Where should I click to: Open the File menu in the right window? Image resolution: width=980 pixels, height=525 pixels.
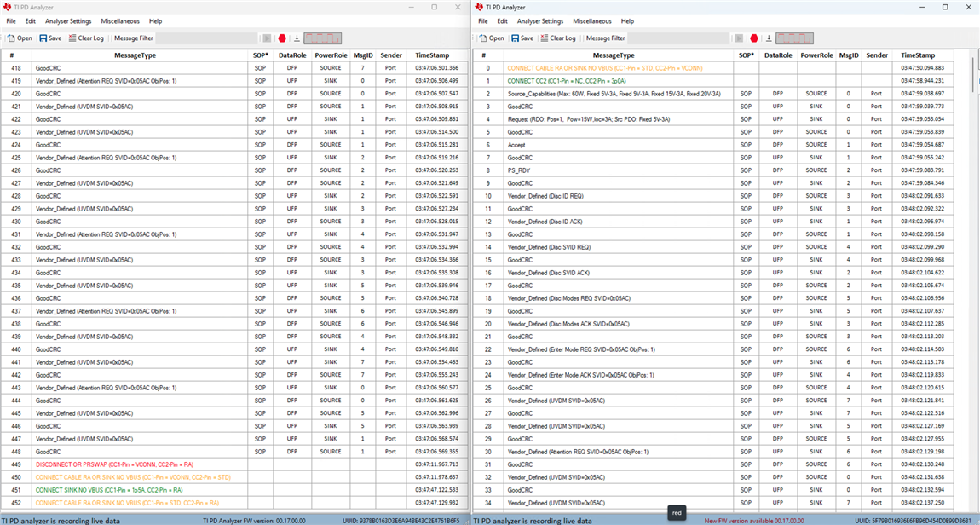483,21
